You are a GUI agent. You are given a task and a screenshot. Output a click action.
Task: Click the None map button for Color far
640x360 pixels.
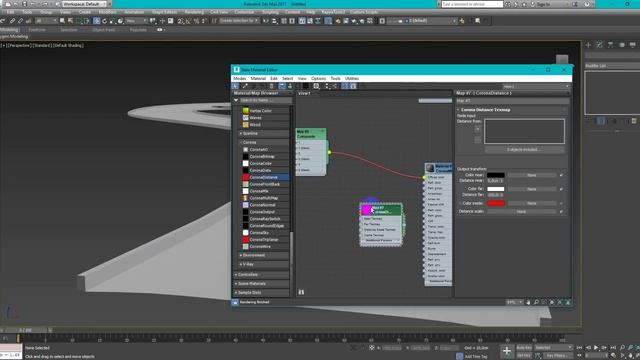click(531, 189)
